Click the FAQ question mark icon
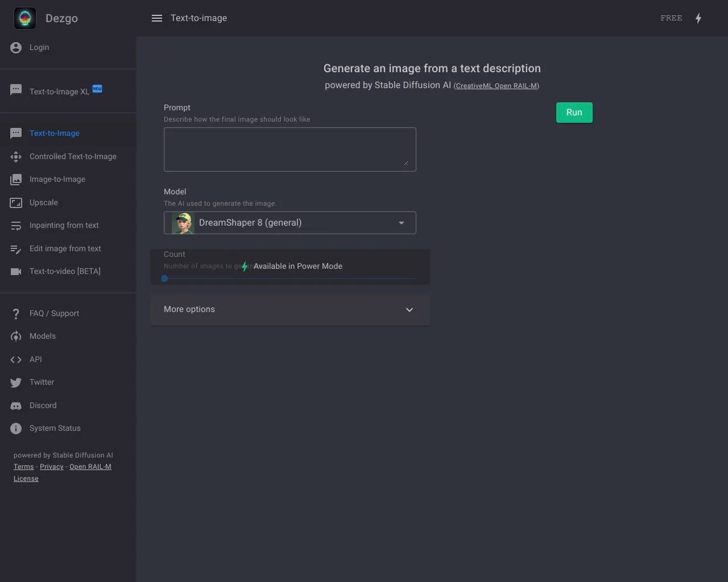This screenshot has height=582, width=728. click(16, 314)
